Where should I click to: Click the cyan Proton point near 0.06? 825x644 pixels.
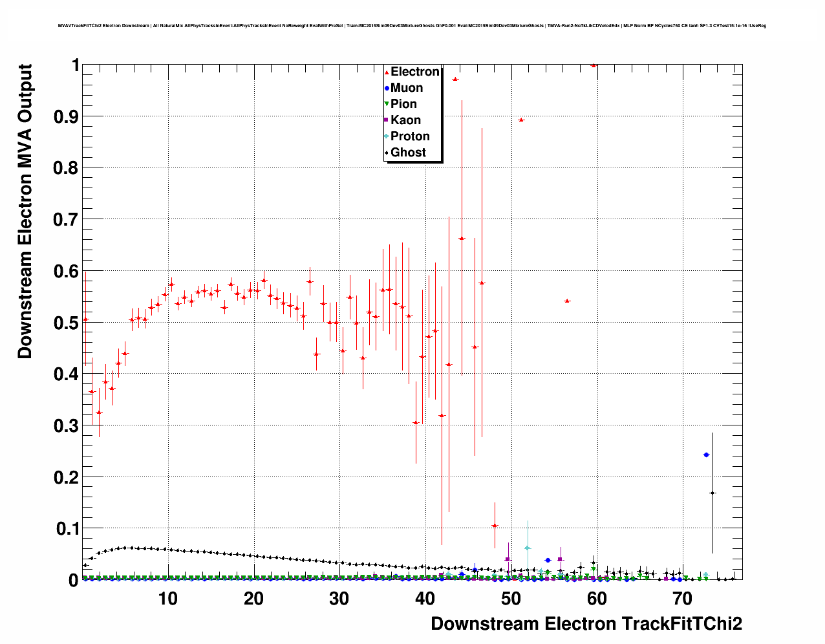(528, 548)
